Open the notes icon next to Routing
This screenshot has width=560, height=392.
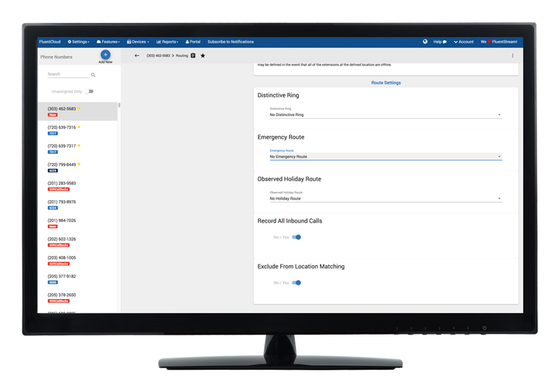pyautogui.click(x=193, y=55)
